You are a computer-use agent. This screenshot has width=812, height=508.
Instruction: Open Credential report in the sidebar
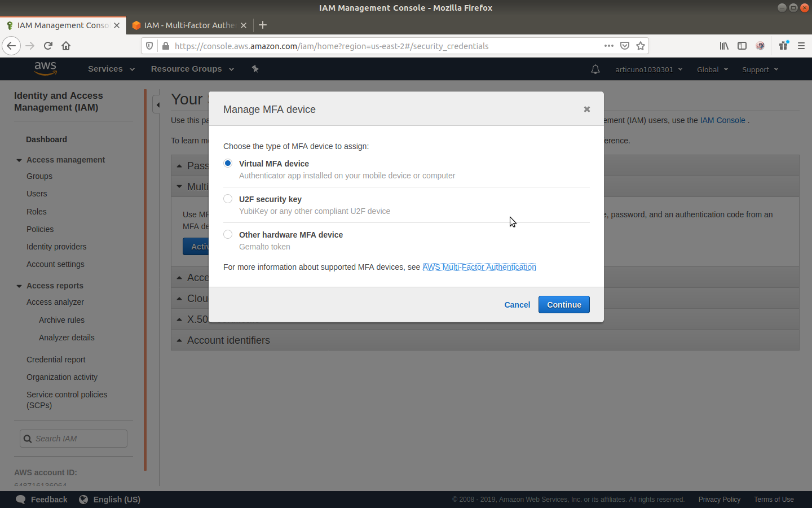[56, 360]
